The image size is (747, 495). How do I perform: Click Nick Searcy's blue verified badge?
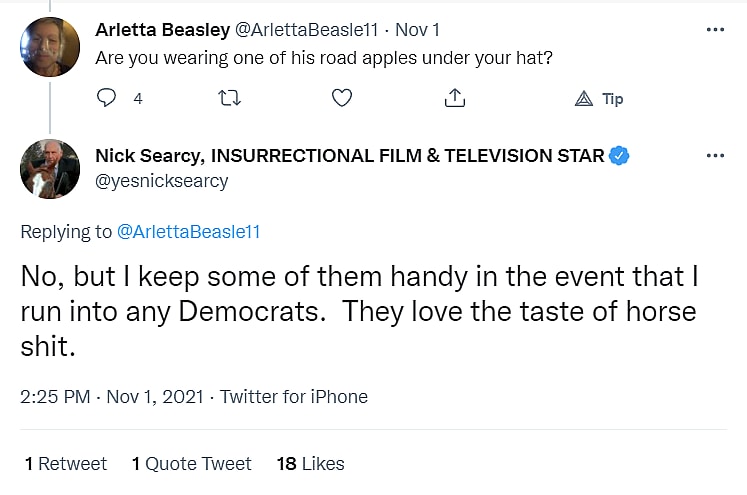[620, 156]
